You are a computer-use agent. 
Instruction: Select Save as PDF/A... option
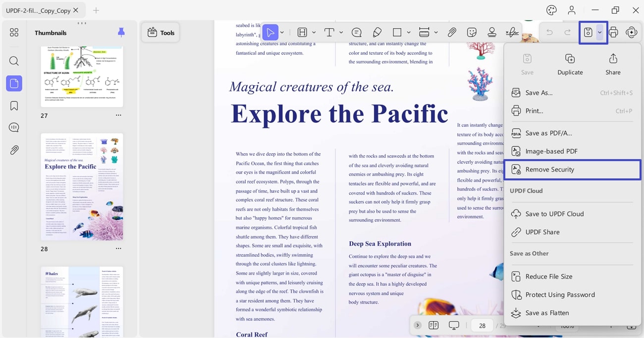(572, 133)
